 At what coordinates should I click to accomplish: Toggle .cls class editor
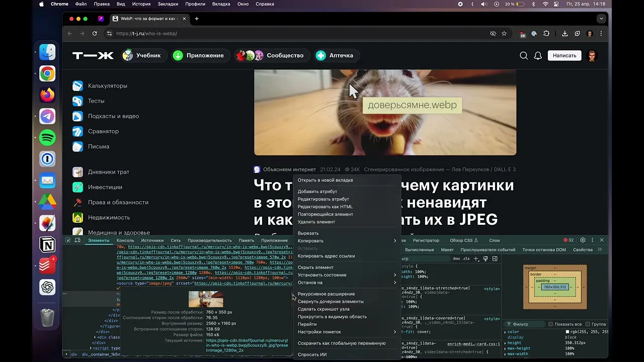coord(466,258)
